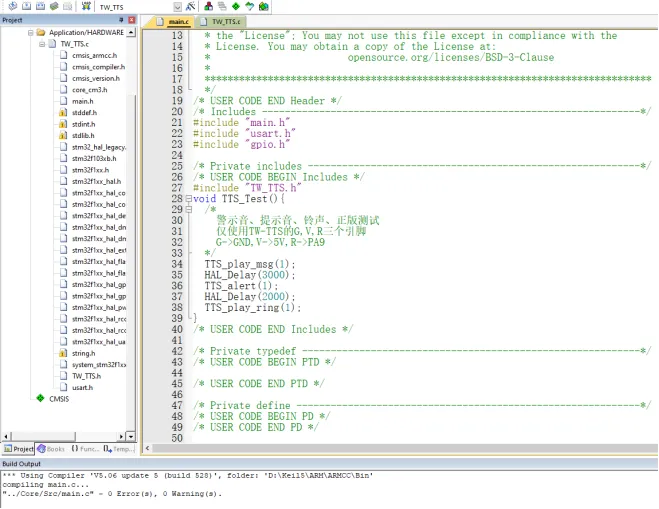Viewport: 659px width, 509px height.
Task: Click the Pack Installer toolbar icon
Action: [265, 6]
